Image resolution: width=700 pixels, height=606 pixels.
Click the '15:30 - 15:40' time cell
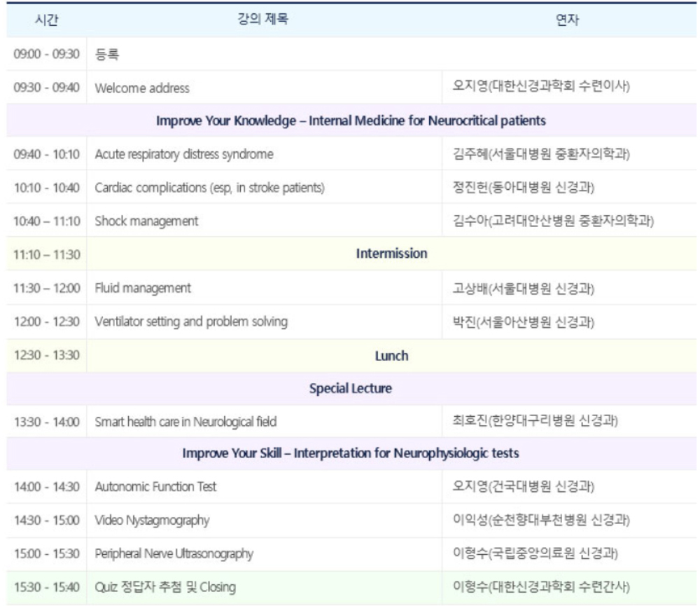(46, 587)
